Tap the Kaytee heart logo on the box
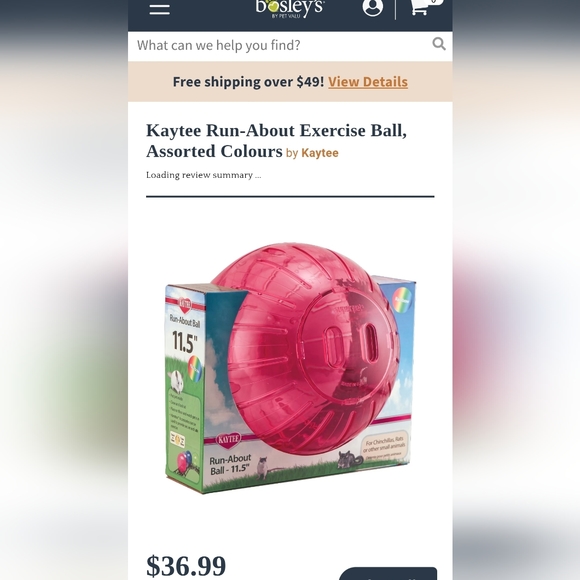580x580 pixels. (228, 439)
